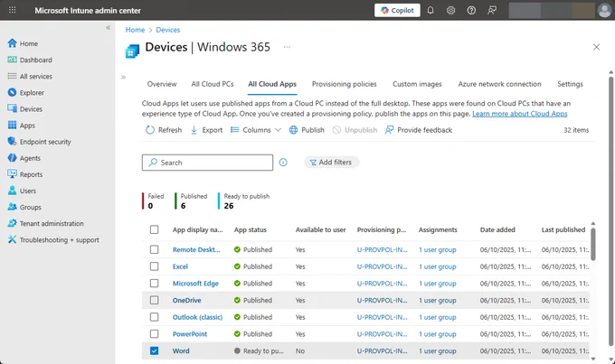This screenshot has height=364, width=615.
Task: Toggle the select-all header checkbox
Action: (154, 229)
